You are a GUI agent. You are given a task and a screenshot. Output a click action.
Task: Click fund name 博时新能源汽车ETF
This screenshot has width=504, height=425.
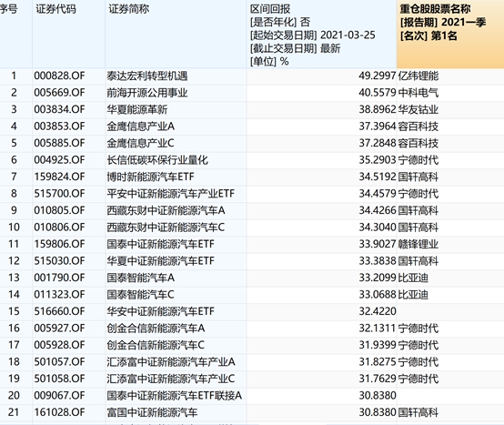pyautogui.click(x=150, y=177)
